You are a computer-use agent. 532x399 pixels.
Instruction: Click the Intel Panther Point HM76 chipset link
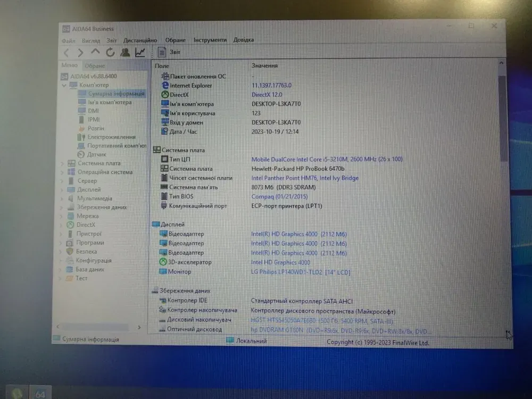click(304, 178)
